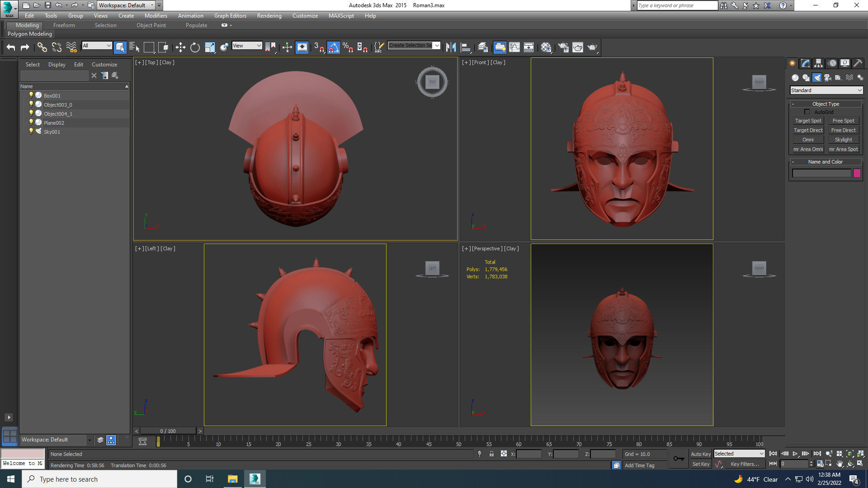Pick the Rectangular Selection Region tool
This screenshot has width=868, height=488.
click(149, 47)
